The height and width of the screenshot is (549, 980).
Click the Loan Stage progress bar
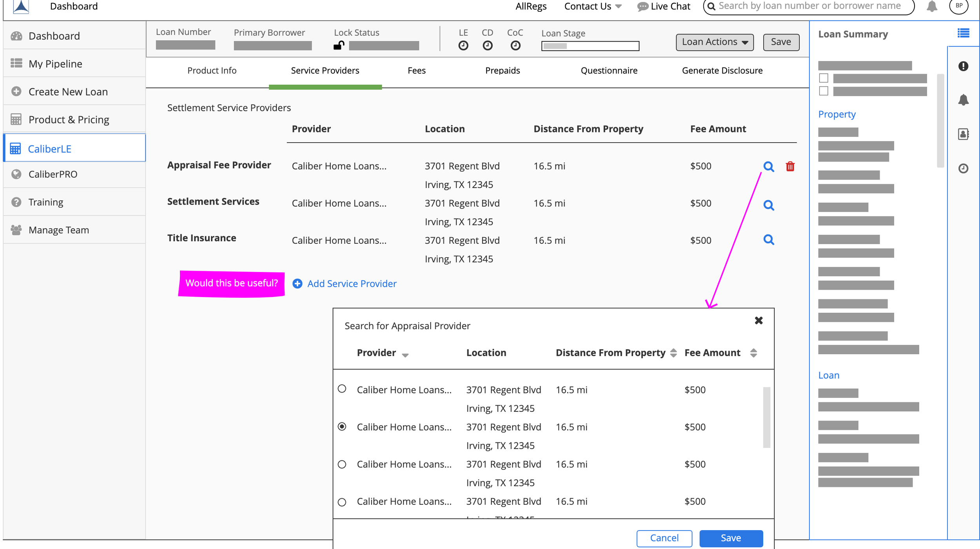590,46
